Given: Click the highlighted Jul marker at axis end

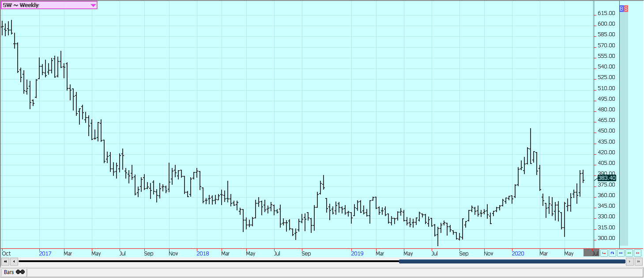Looking at the screenshot, I should [x=591, y=253].
